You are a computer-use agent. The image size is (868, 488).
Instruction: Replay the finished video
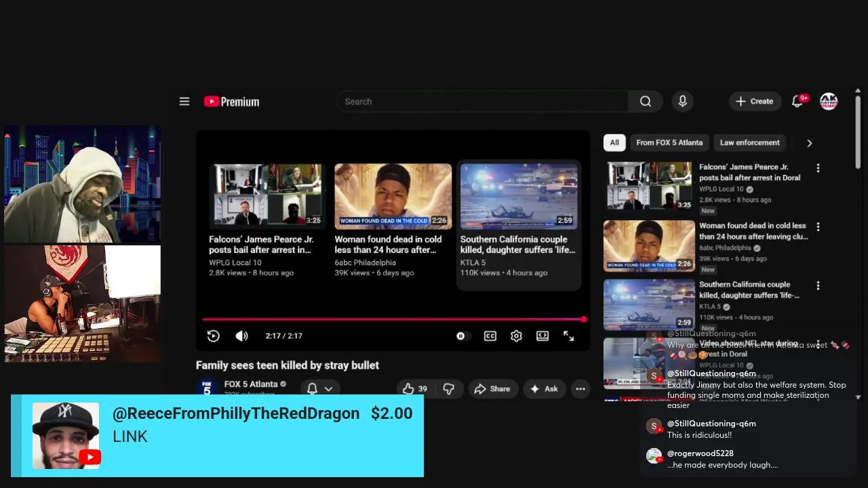(213, 335)
